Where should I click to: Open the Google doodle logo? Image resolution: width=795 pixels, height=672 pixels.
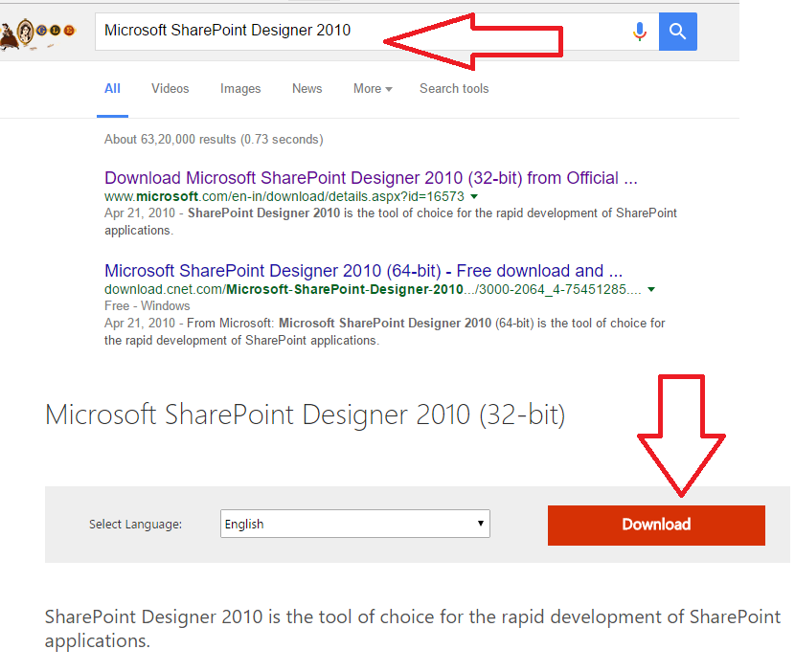click(37, 34)
